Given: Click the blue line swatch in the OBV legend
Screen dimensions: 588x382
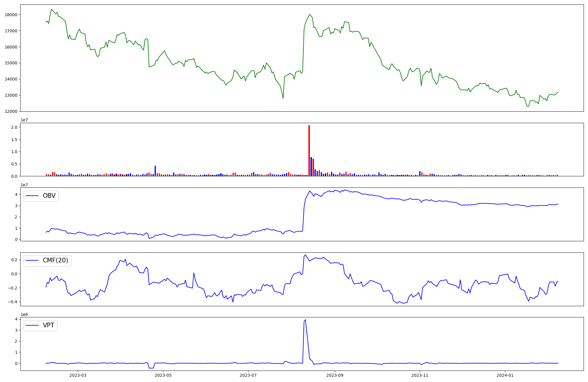Looking at the screenshot, I should click(32, 196).
